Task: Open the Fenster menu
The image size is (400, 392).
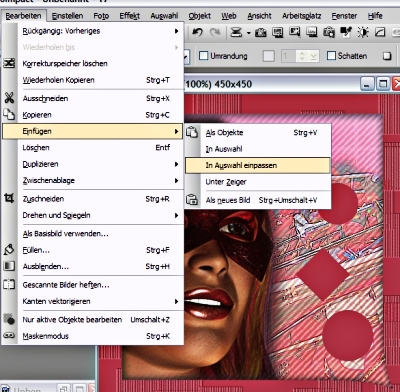Action: pyautogui.click(x=344, y=16)
